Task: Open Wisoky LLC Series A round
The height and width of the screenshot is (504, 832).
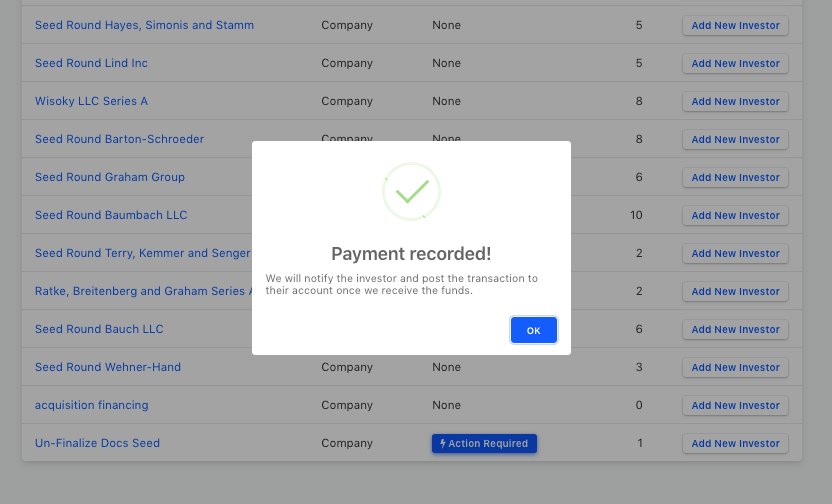Action: tap(91, 101)
